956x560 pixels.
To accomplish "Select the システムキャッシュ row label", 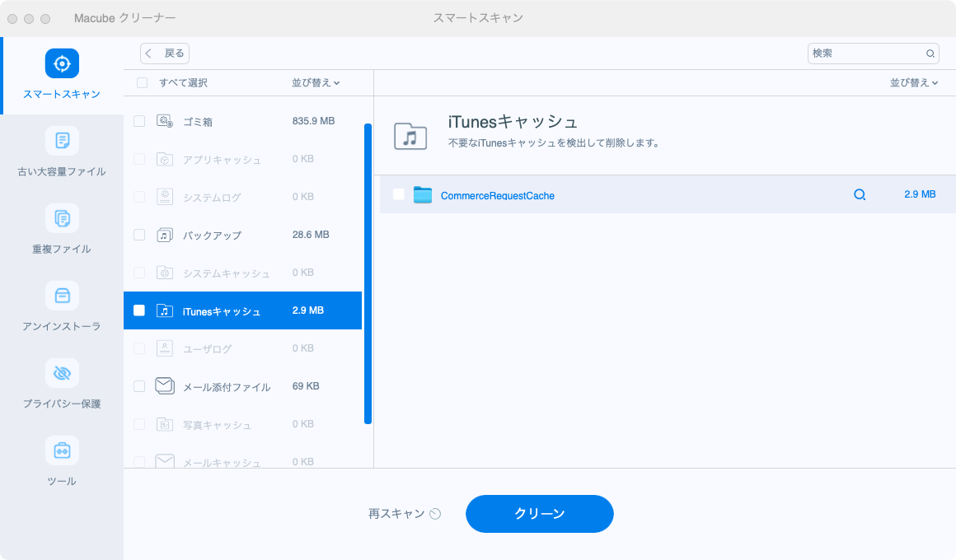I will click(x=227, y=273).
